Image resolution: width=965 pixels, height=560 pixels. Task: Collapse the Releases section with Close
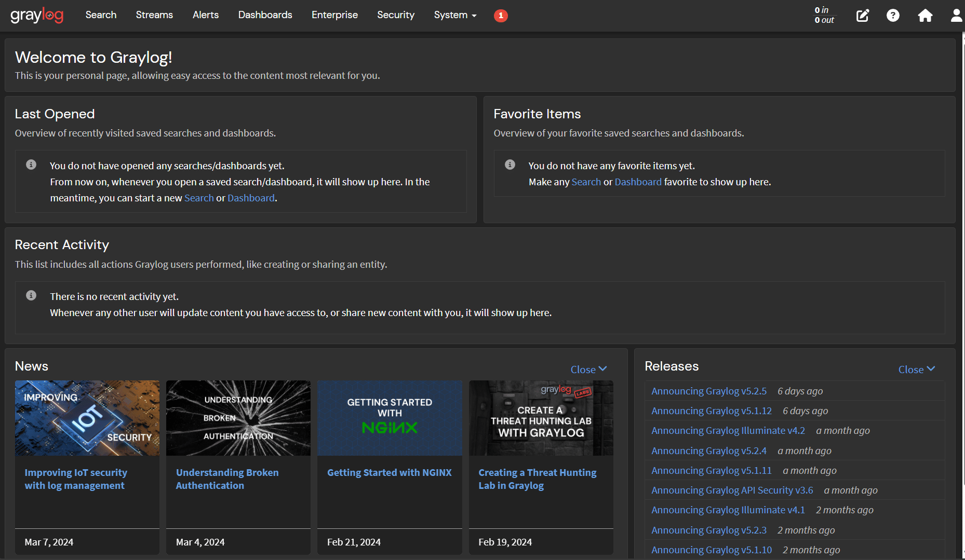click(x=917, y=370)
